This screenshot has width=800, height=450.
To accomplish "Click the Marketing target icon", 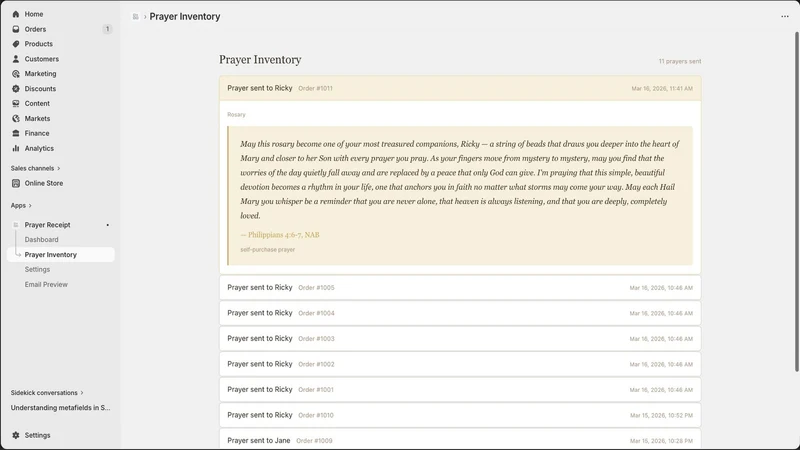I will pos(16,73).
